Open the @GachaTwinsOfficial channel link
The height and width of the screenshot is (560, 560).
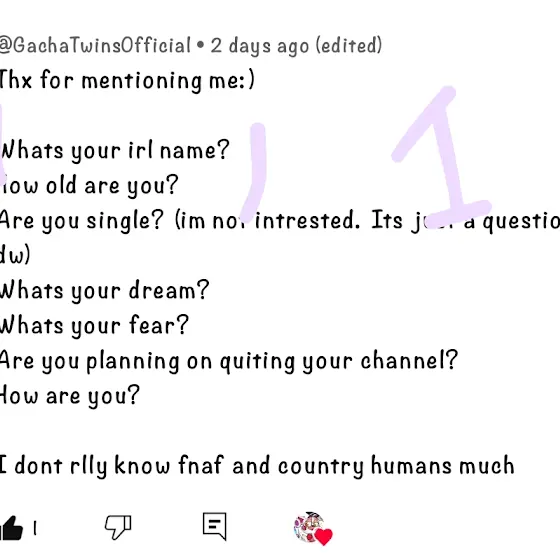(x=95, y=45)
